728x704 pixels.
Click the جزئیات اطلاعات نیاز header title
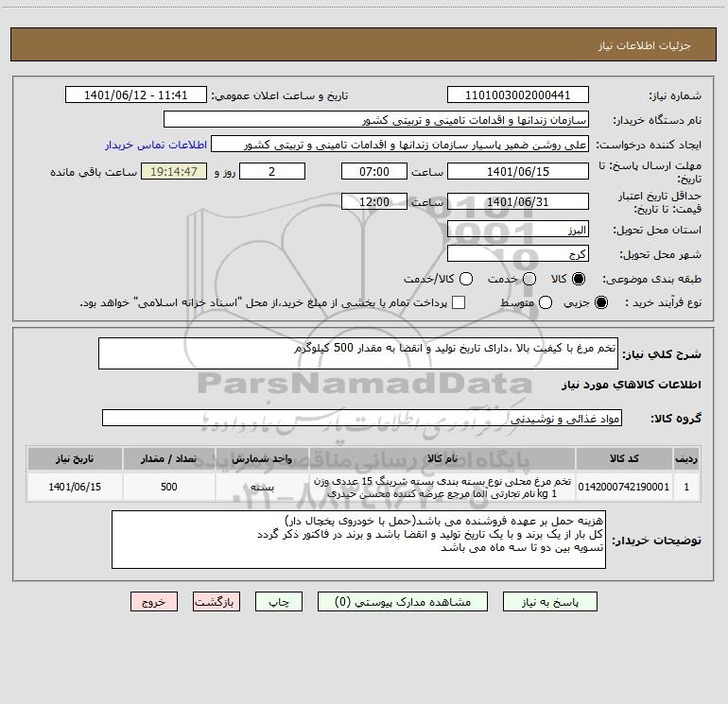[645, 45]
